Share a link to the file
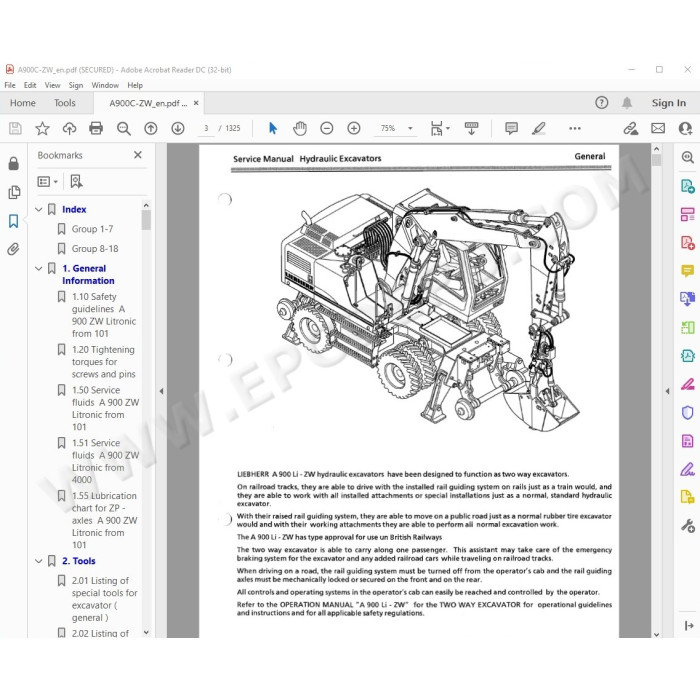 pos(630,129)
